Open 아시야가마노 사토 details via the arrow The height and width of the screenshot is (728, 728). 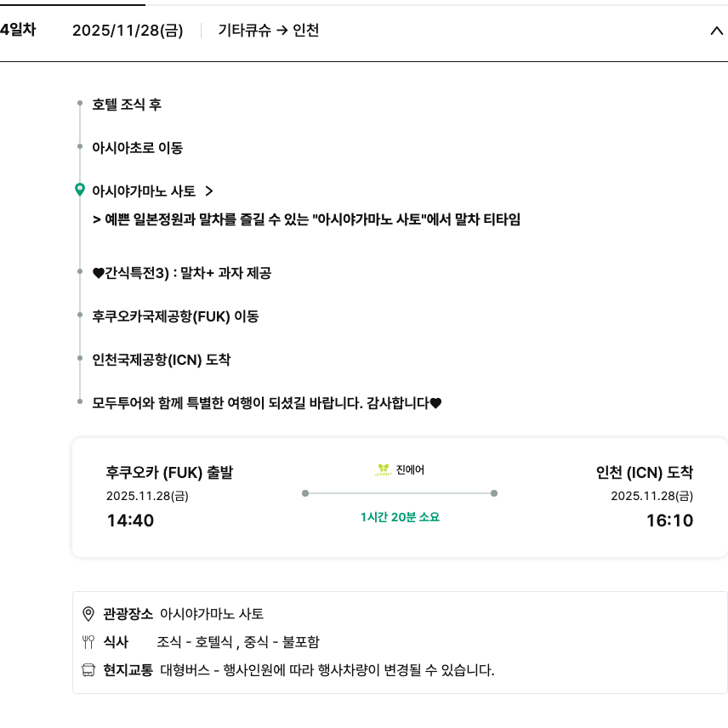coord(209,191)
